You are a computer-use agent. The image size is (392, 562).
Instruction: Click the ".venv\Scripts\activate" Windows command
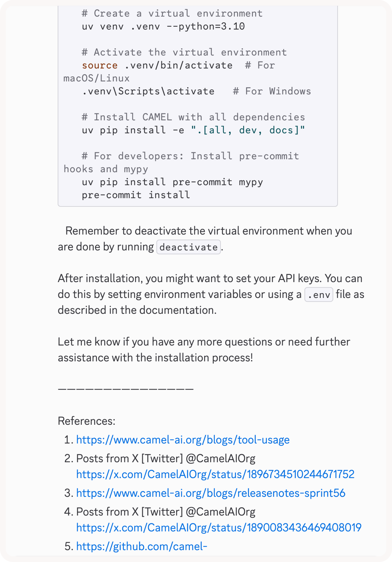pyautogui.click(x=148, y=91)
